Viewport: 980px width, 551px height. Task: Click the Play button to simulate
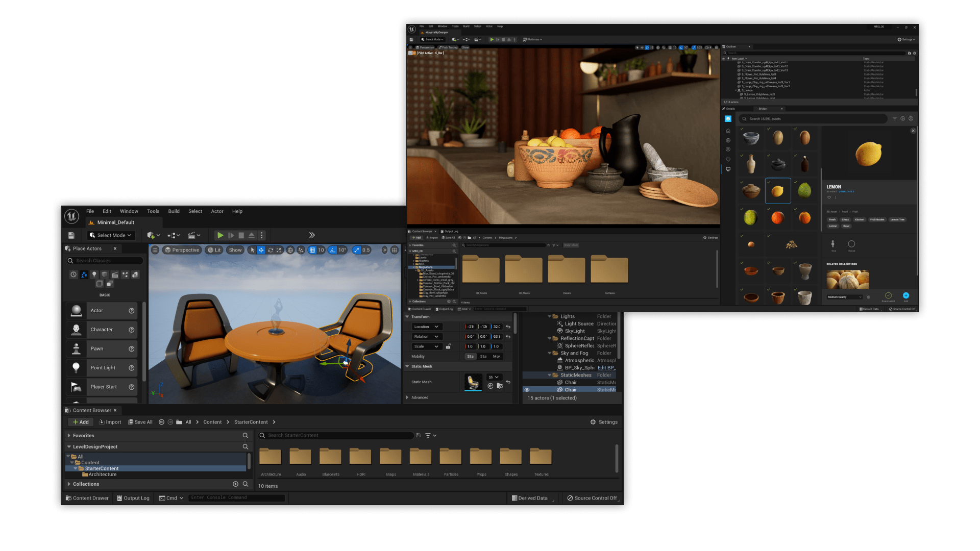(219, 235)
